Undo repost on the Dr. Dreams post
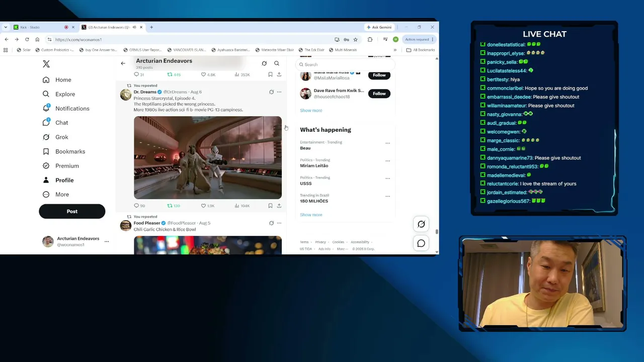The width and height of the screenshot is (644, 362). [x=174, y=206]
